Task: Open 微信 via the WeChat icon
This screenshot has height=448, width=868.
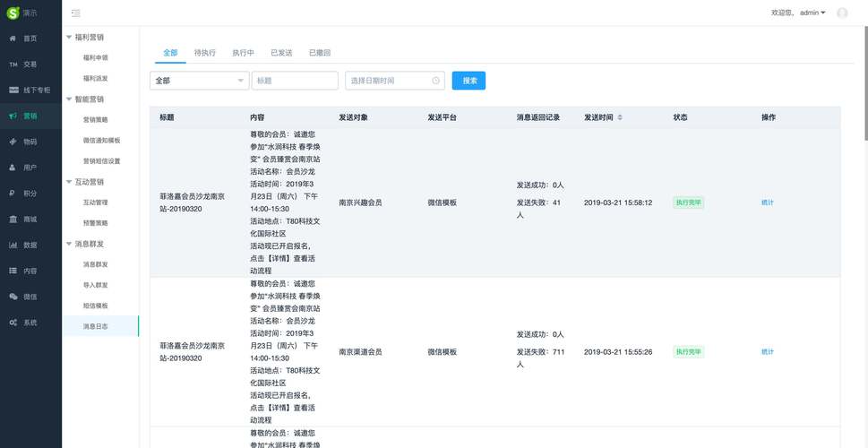Action: coord(13,297)
